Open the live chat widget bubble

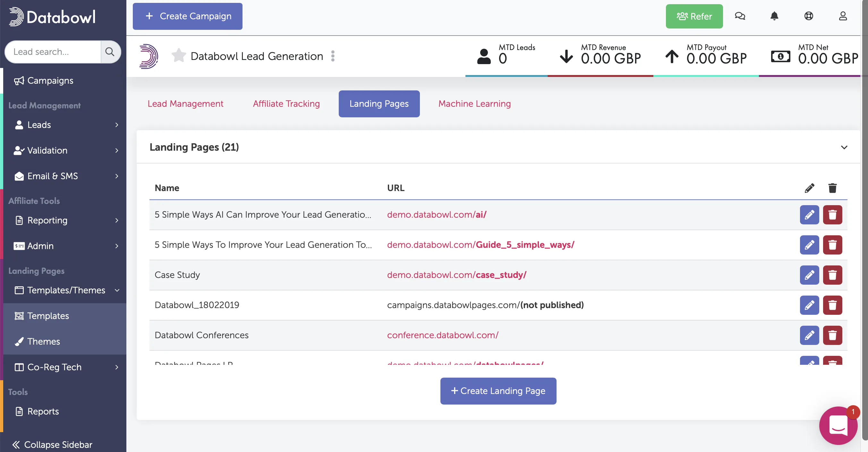tap(838, 426)
